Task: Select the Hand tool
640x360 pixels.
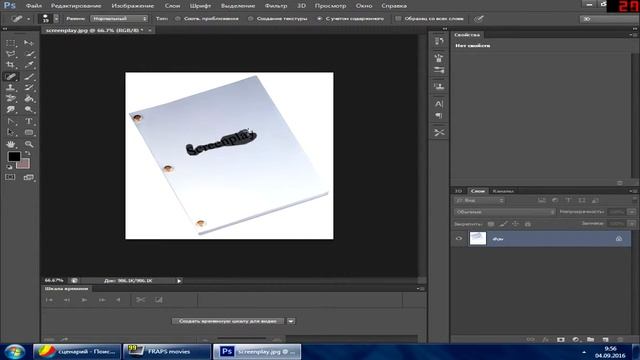Action: tap(11, 144)
